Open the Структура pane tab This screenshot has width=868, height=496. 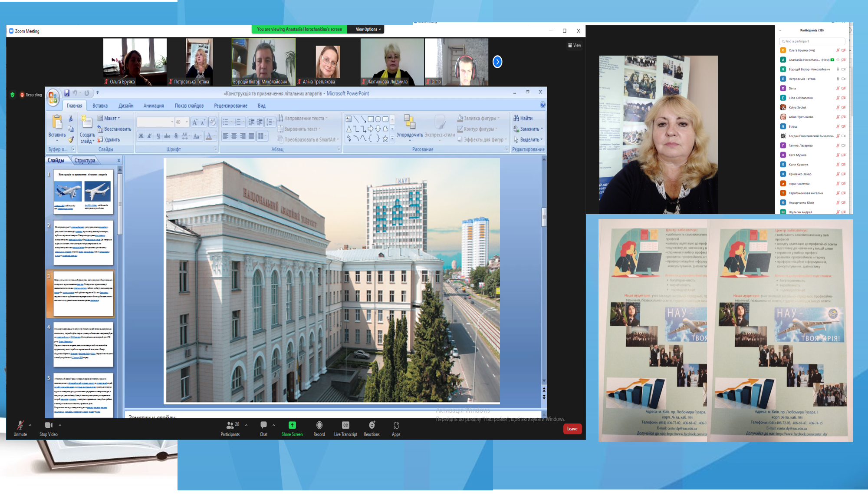click(85, 161)
